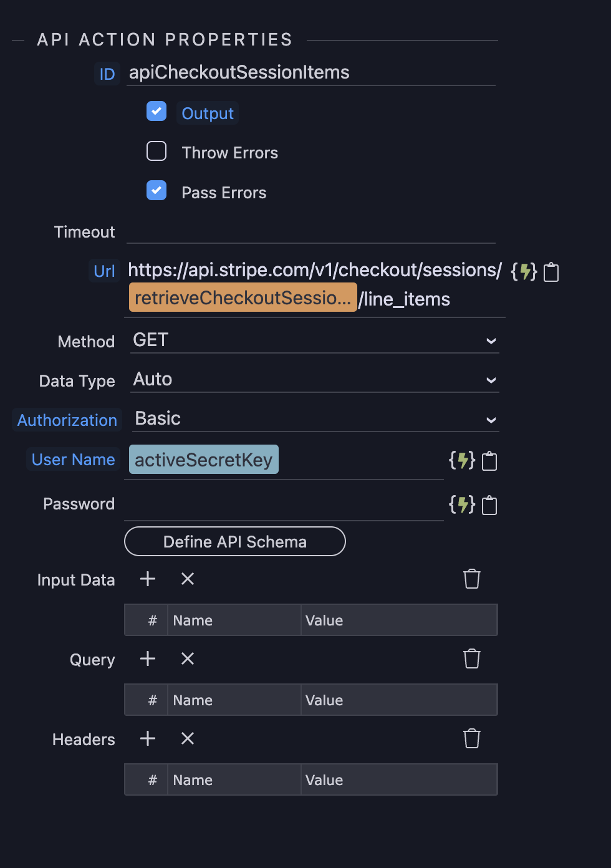Click the Define API Schema button
This screenshot has width=611, height=868.
pyautogui.click(x=235, y=541)
